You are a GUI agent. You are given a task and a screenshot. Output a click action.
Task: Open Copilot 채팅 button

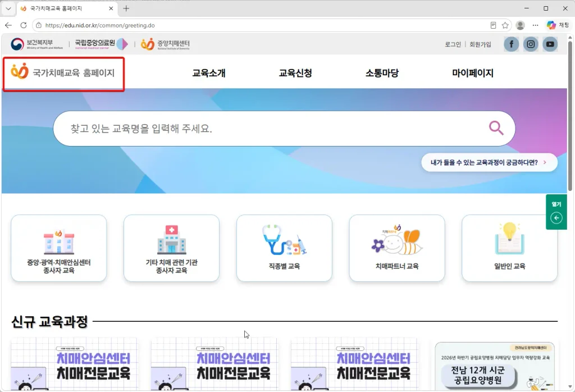tap(558, 25)
